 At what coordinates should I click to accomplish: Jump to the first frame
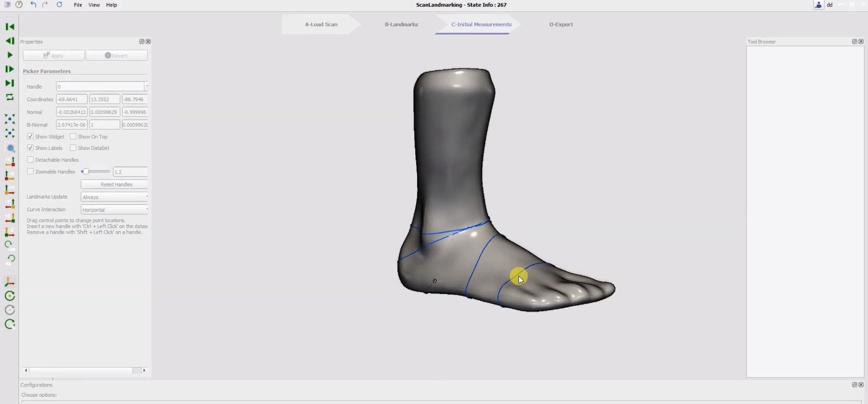pyautogui.click(x=10, y=27)
